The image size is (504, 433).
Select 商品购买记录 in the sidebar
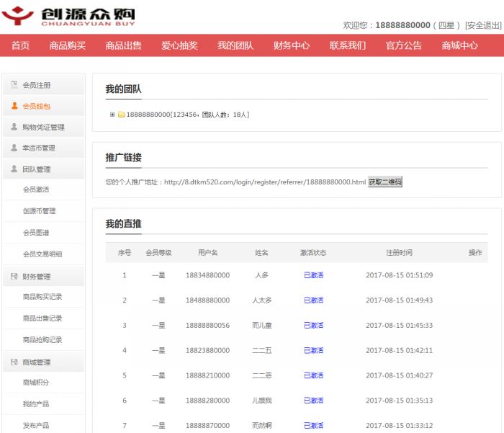click(x=42, y=297)
